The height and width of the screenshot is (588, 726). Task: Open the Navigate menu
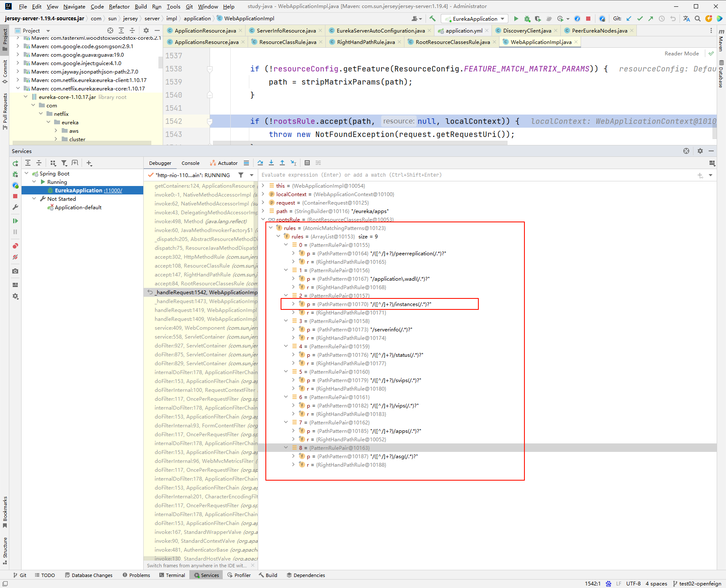[x=74, y=6]
